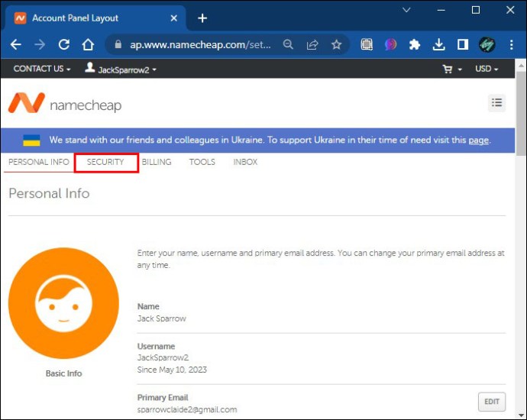This screenshot has width=527, height=420.
Task: Click the zoom magnifier icon in address bar
Action: [x=288, y=45]
